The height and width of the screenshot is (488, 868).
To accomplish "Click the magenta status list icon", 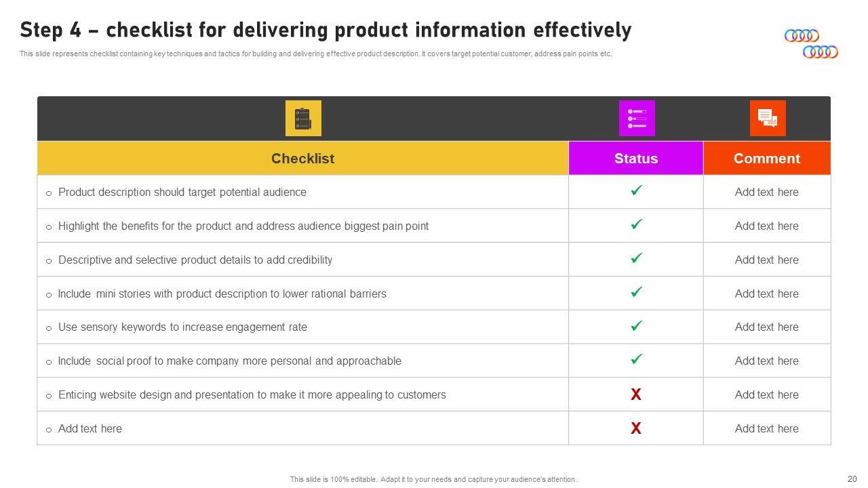I will (637, 119).
